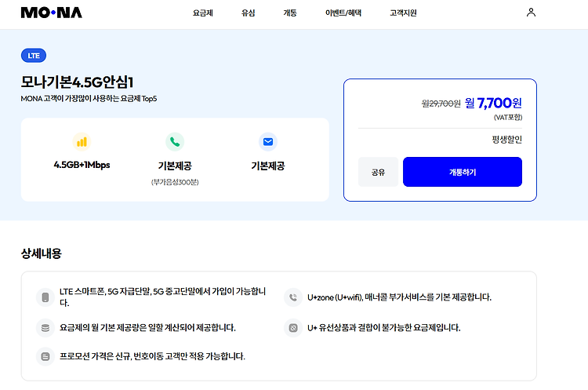The height and width of the screenshot is (390, 588).
Task: Open the 이벤트/혜택 menu
Action: [x=343, y=13]
